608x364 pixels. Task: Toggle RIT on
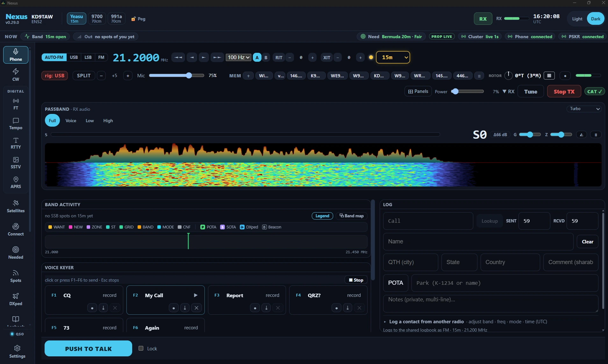pos(279,57)
